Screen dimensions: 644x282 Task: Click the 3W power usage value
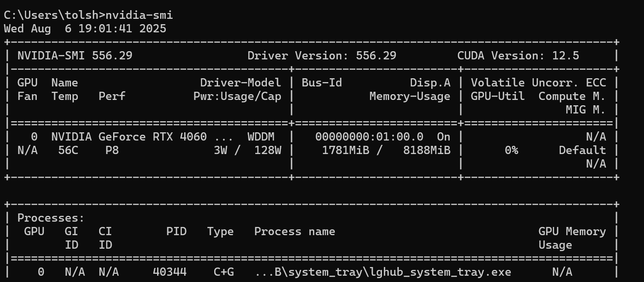tap(220, 150)
